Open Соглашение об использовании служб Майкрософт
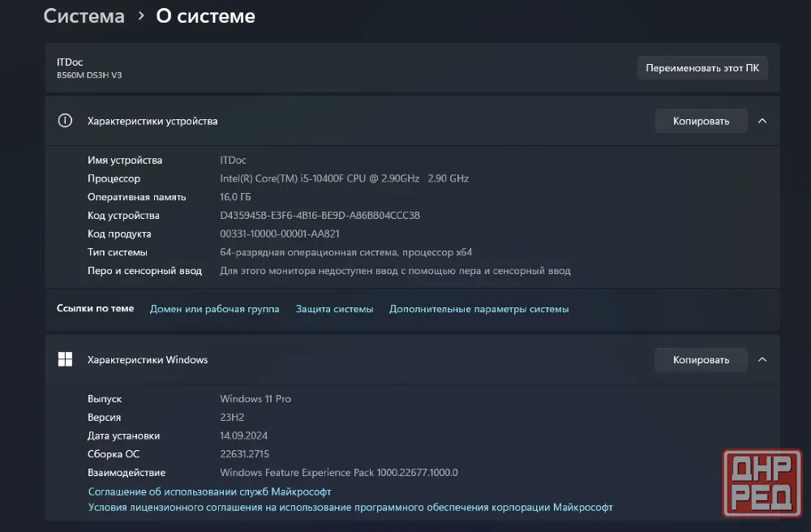Screen dimensions: 811x532 [209, 491]
